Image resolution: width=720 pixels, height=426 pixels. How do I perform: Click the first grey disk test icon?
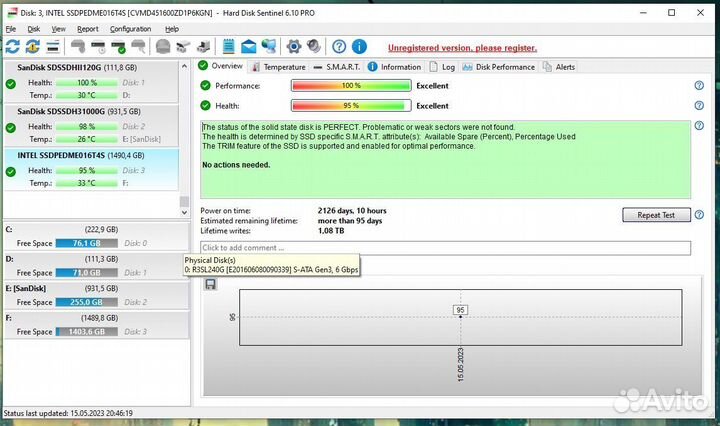point(78,46)
